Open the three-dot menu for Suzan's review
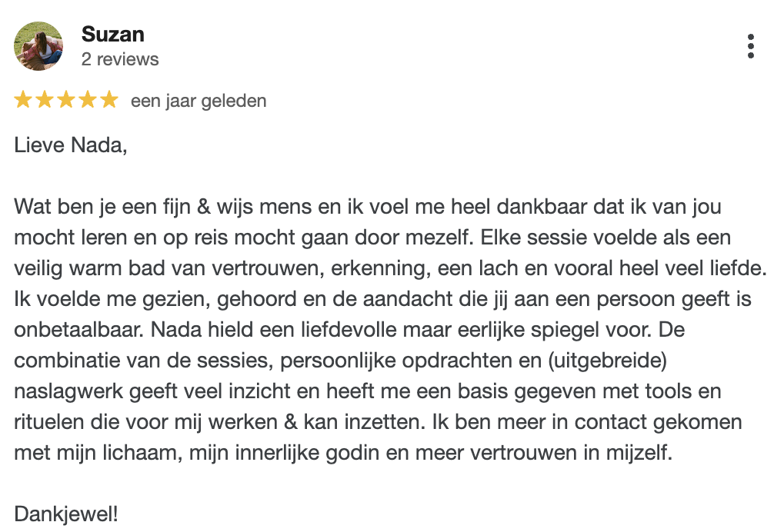Viewport: 774px width, 532px height. point(750,46)
